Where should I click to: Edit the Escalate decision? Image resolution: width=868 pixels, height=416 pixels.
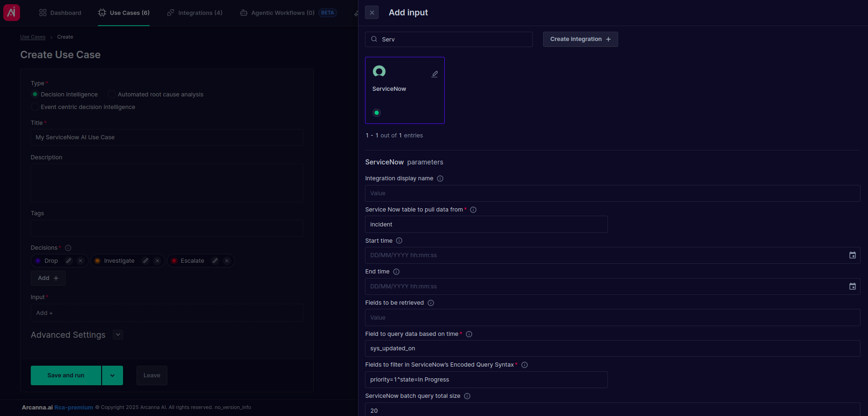click(215, 261)
